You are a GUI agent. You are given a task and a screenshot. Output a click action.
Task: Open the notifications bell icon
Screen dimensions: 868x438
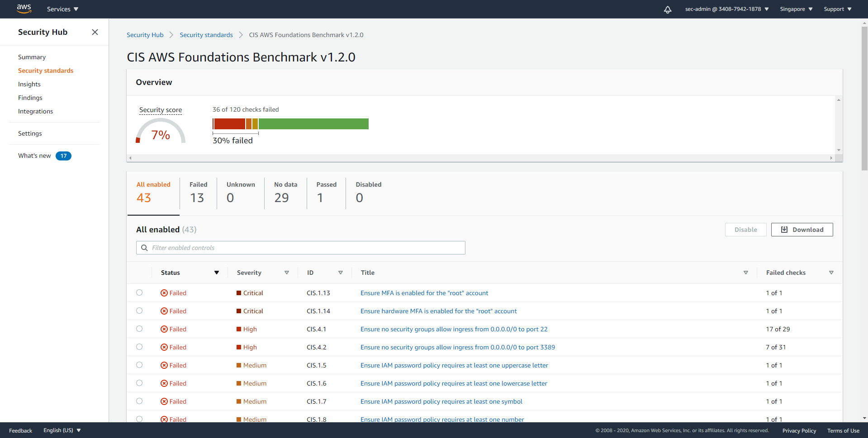click(x=668, y=9)
